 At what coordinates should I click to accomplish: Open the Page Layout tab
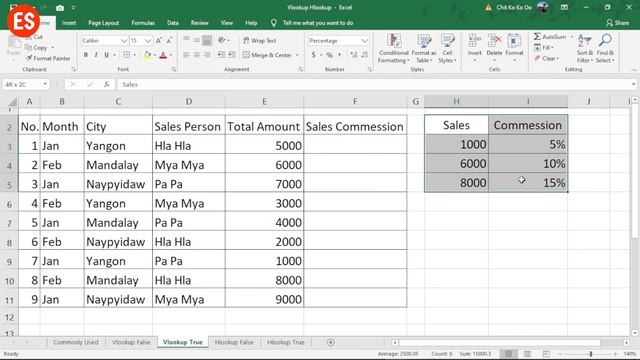point(103,23)
